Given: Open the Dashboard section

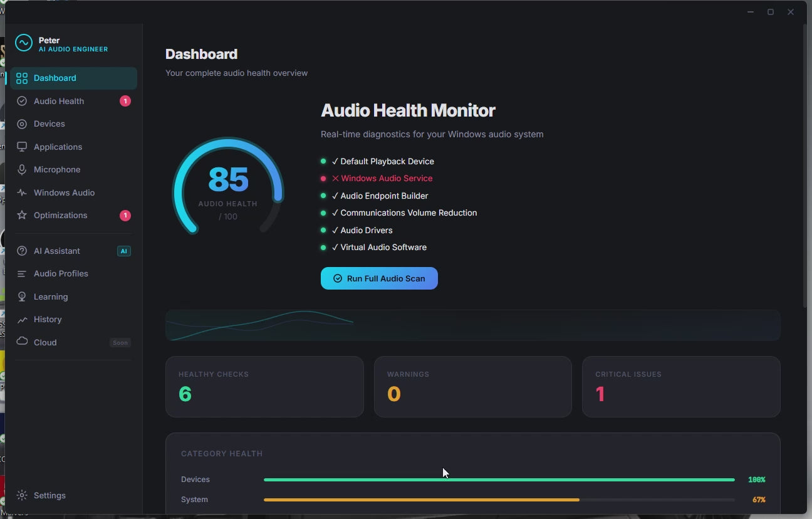Looking at the screenshot, I should point(74,78).
